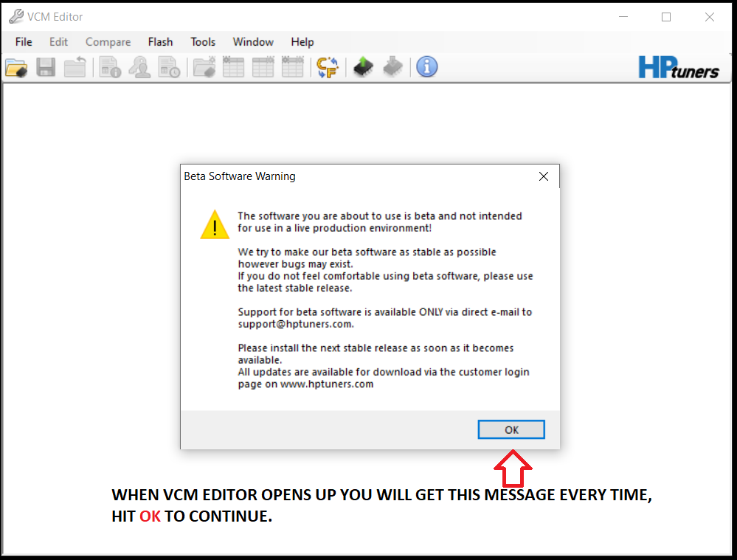
Task: Open the Help menu
Action: [302, 42]
